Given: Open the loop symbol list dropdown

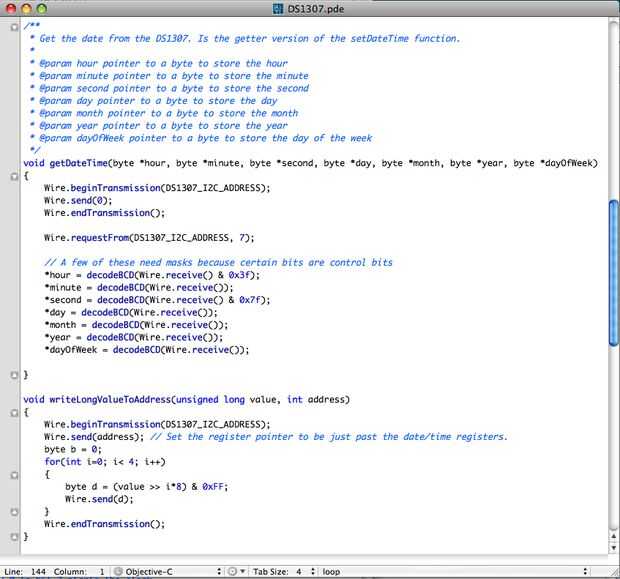Looking at the screenshot, I should click(454, 571).
